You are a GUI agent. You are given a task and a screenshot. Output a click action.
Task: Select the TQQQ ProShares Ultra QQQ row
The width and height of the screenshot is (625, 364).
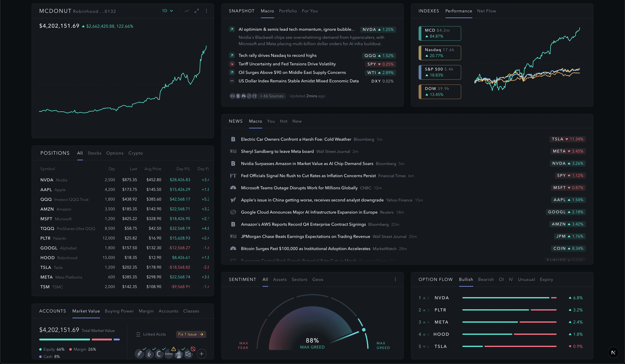tap(125, 229)
